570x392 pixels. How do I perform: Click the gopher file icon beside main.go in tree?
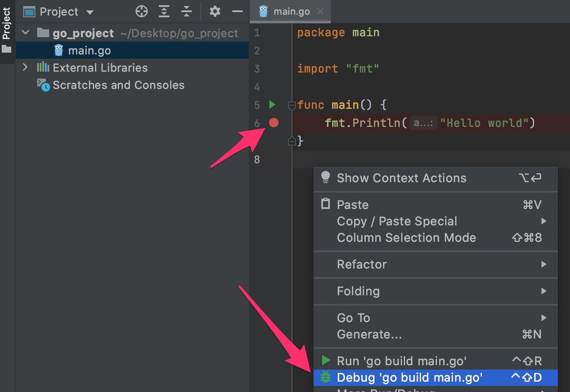(x=59, y=51)
